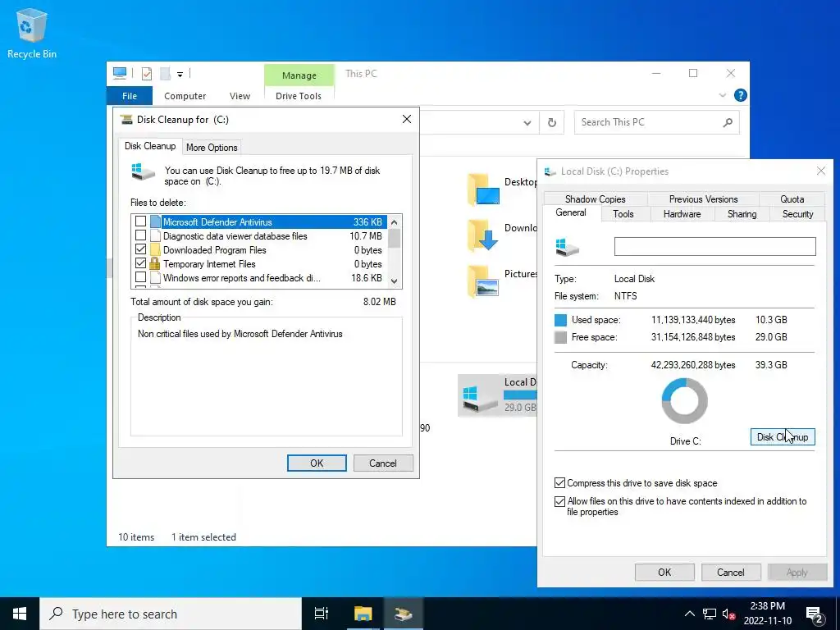Switch to the Security tab
840x630 pixels.
(797, 214)
